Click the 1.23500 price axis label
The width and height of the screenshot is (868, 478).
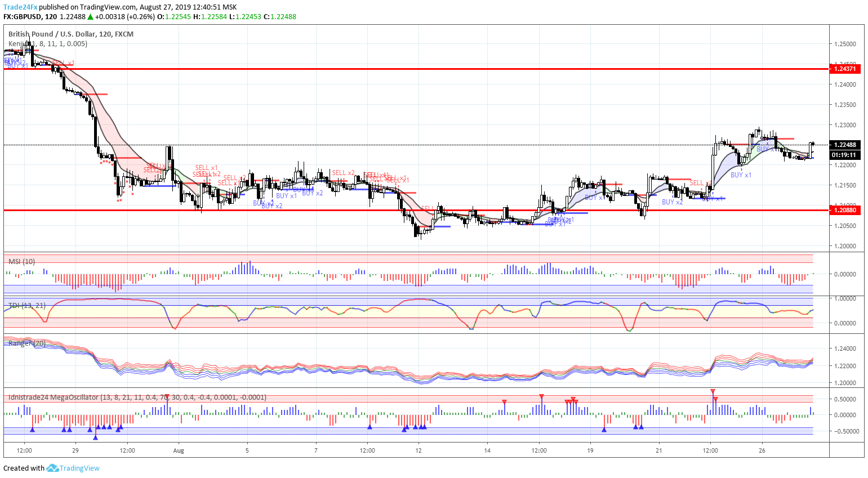click(845, 105)
